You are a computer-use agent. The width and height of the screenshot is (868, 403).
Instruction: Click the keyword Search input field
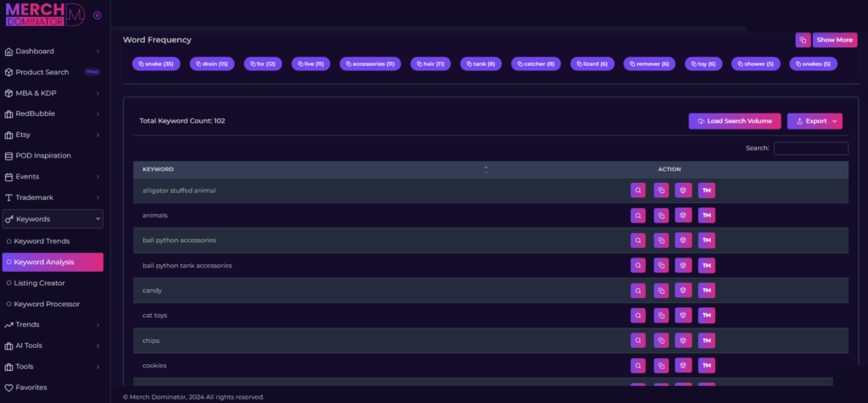(810, 148)
